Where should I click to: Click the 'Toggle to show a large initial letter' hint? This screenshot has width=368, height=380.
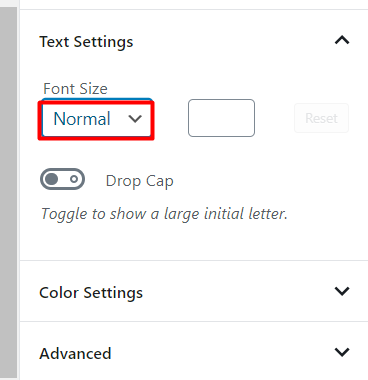click(x=164, y=214)
